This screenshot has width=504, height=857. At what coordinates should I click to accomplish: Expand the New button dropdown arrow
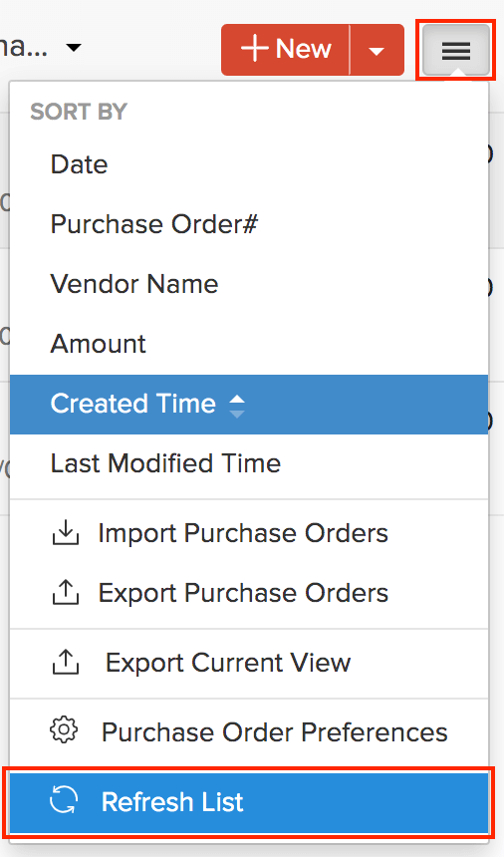377,50
